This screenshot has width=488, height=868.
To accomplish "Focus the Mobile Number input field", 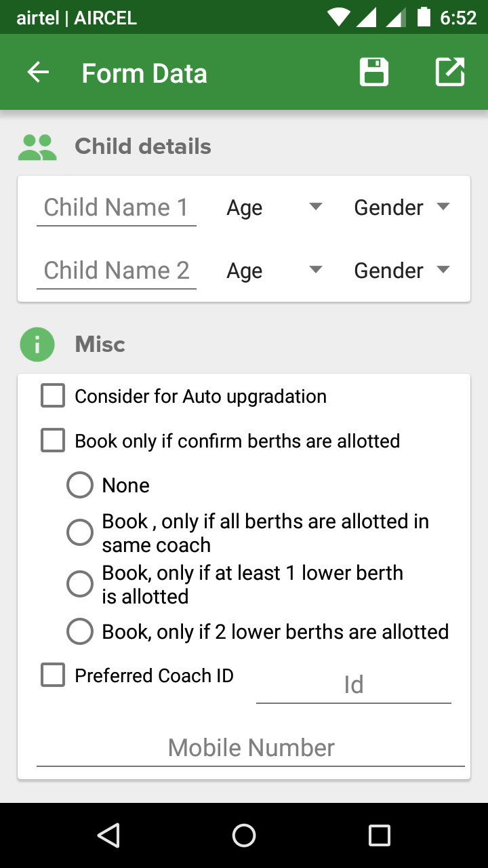I will (251, 748).
